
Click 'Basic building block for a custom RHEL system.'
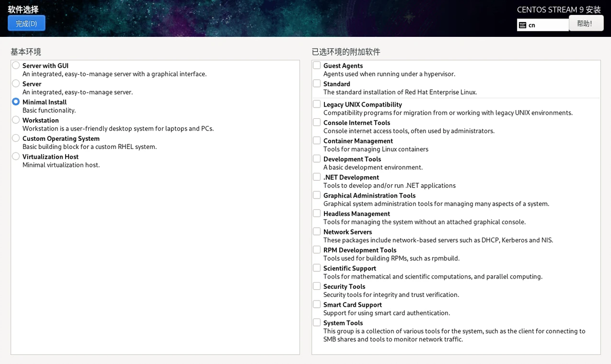tap(90, 147)
